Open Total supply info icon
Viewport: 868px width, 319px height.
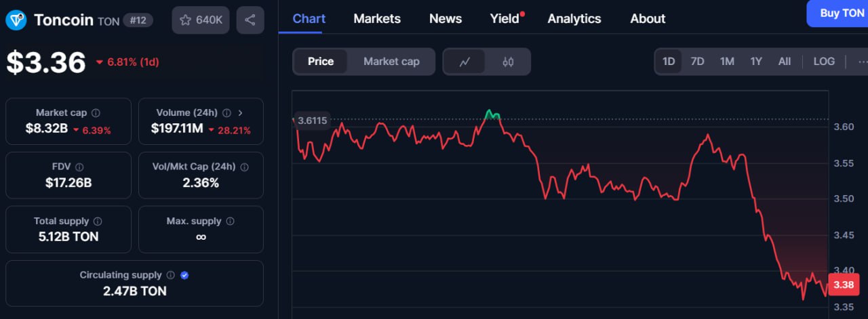coord(98,221)
